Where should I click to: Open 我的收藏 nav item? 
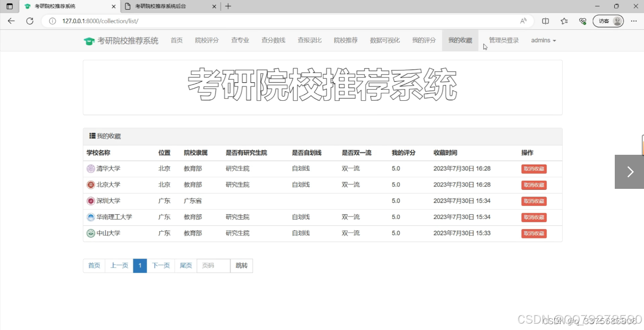pos(460,40)
